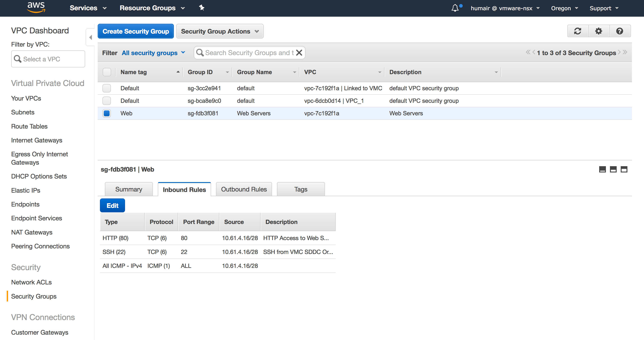Screen dimensions: 644x340
Task: Expand the Security Group Actions dropdown
Action: (x=220, y=31)
